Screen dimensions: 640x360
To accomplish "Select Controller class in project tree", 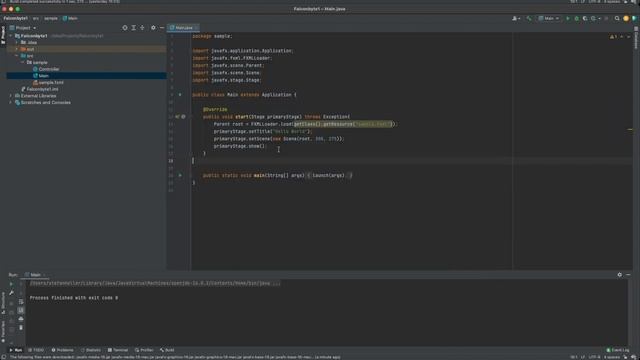I will pos(46,69).
